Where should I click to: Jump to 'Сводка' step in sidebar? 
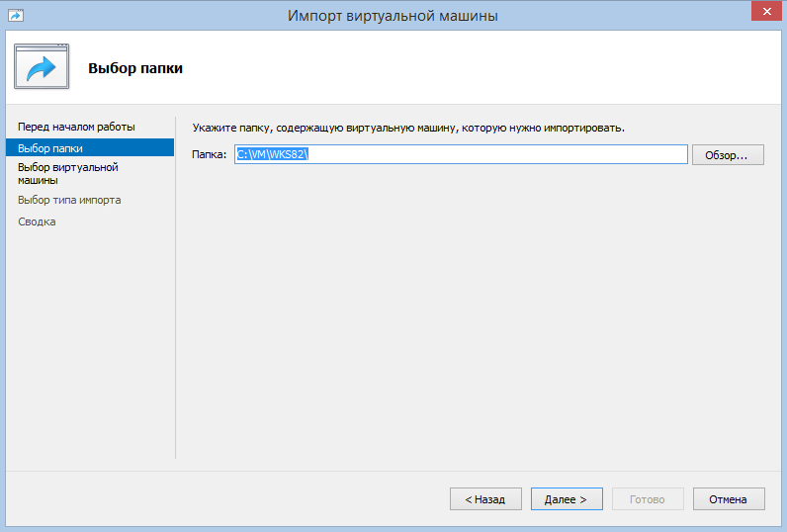click(x=37, y=222)
